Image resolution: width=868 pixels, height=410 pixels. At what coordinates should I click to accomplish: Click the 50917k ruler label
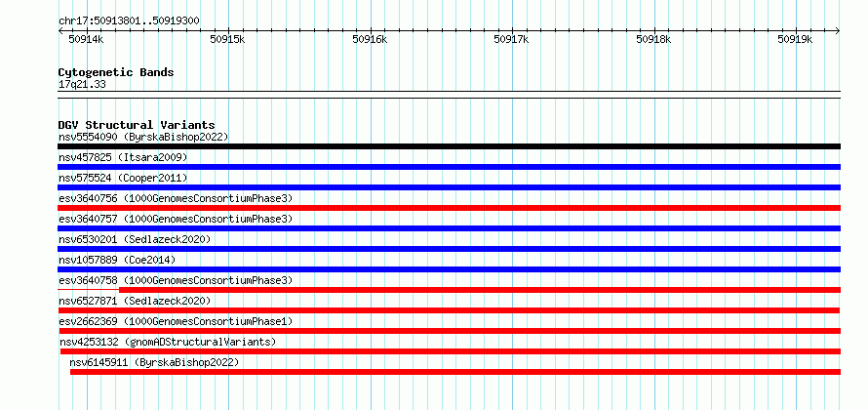pos(511,39)
